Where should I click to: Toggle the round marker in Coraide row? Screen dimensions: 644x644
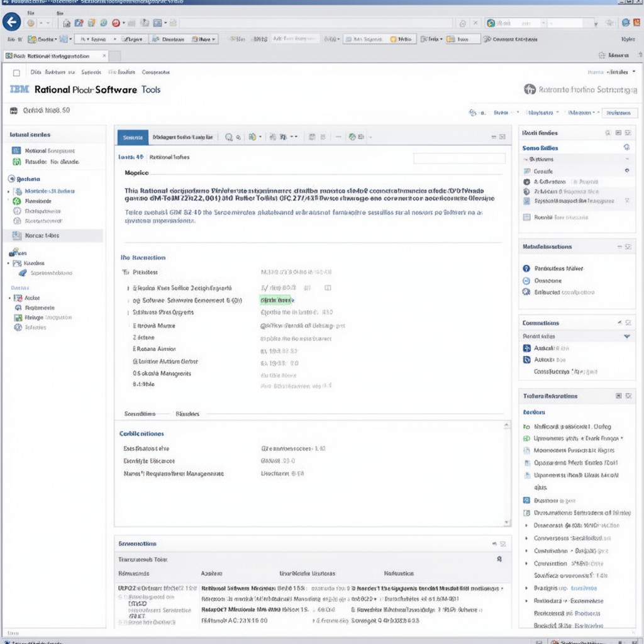pos(627,170)
